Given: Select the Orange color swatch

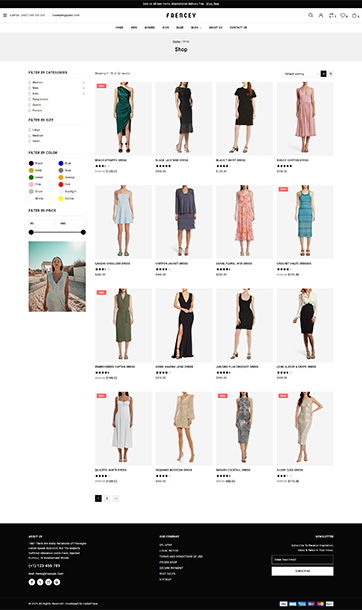Looking at the screenshot, I should (61, 177).
